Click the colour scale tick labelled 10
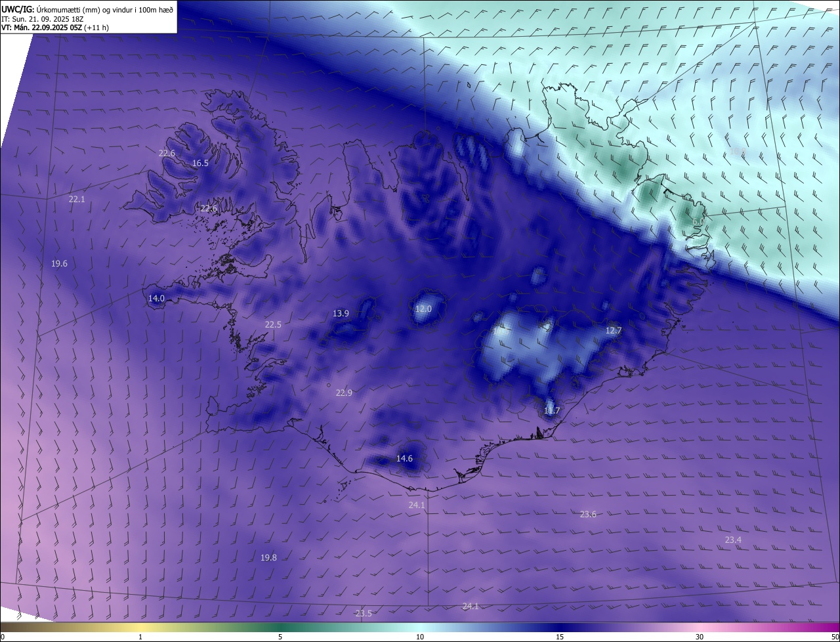 [420, 637]
